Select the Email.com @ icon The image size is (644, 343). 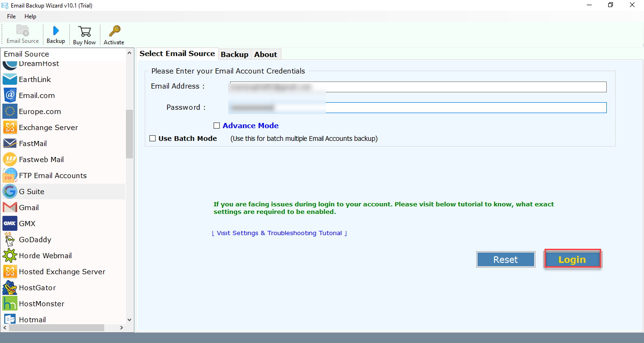10,96
